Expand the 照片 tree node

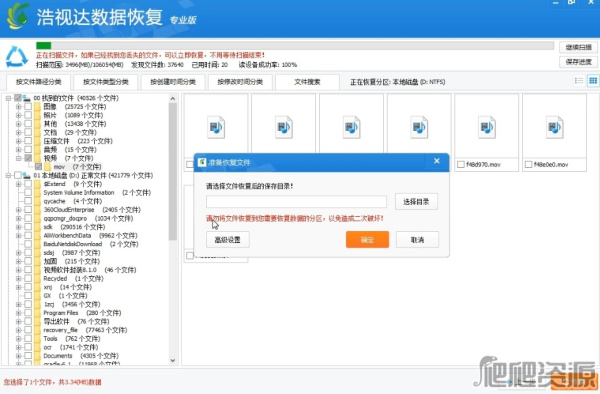[18, 115]
